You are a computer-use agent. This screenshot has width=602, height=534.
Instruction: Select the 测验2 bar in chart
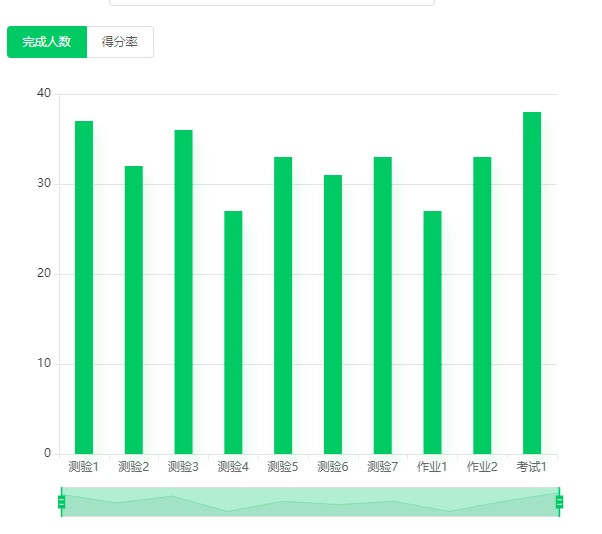tap(134, 310)
